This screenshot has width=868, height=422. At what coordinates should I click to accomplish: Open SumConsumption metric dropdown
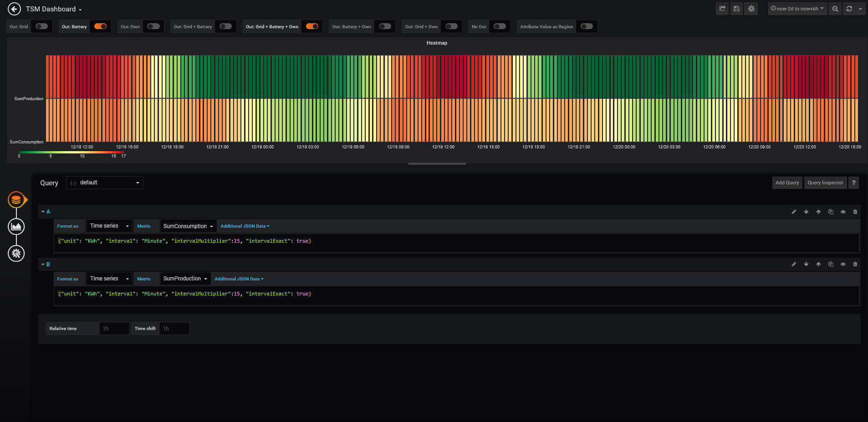(188, 226)
